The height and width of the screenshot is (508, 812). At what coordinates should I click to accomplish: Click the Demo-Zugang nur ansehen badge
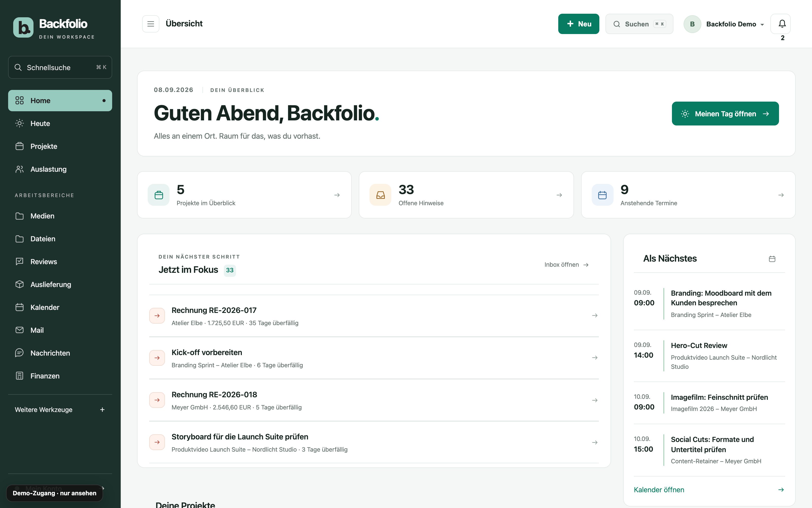54,493
